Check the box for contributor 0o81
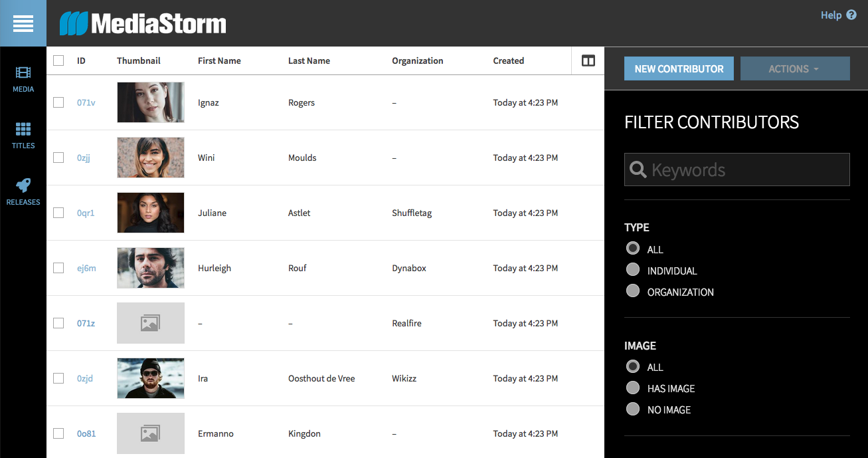This screenshot has width=868, height=458. pyautogui.click(x=58, y=433)
